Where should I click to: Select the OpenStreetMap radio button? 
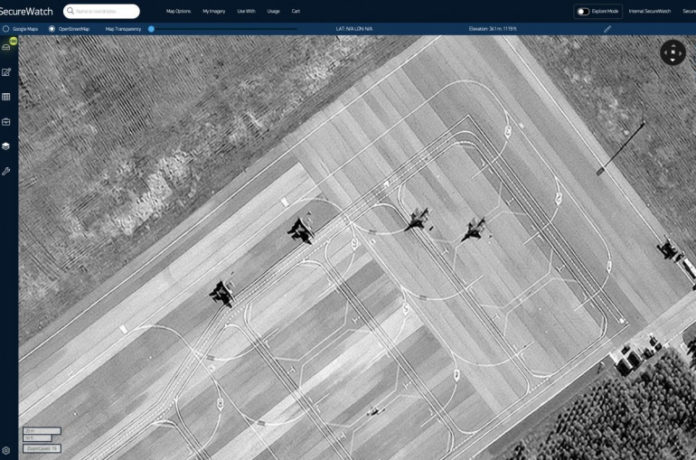click(52, 29)
